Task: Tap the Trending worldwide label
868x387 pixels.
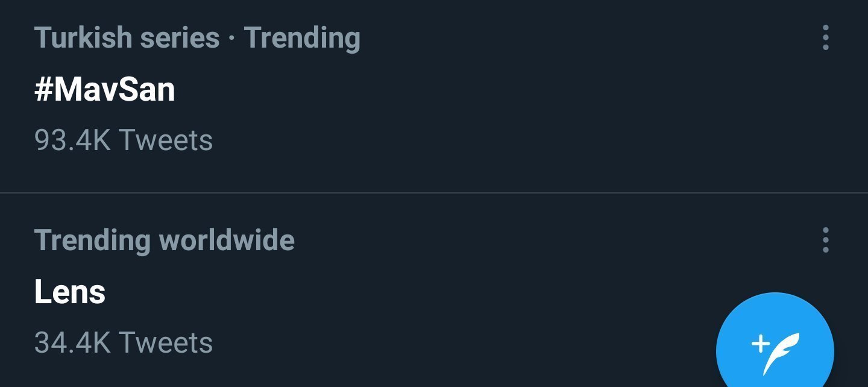Action: coord(164,240)
